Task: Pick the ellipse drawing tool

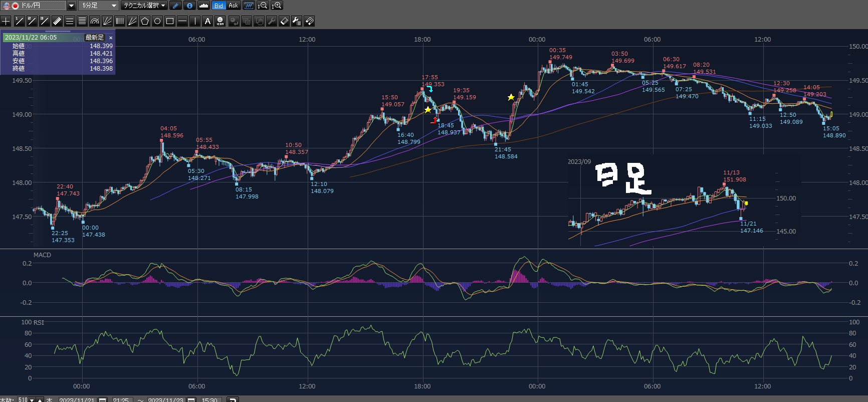Action: pyautogui.click(x=157, y=21)
